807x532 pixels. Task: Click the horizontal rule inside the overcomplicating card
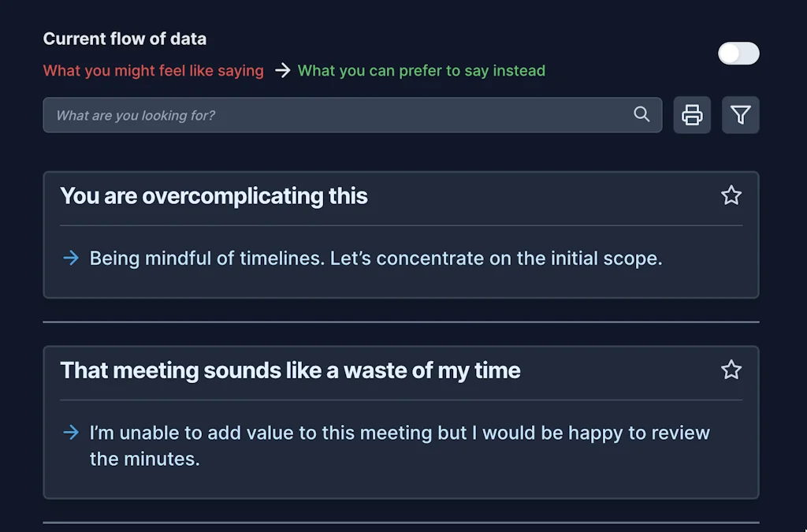(x=400, y=225)
